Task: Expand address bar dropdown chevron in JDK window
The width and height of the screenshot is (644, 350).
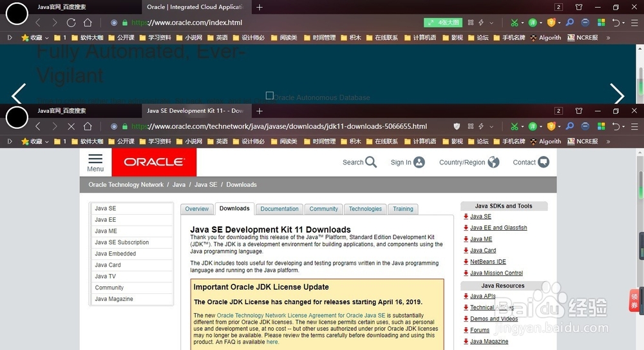Action: tap(491, 127)
